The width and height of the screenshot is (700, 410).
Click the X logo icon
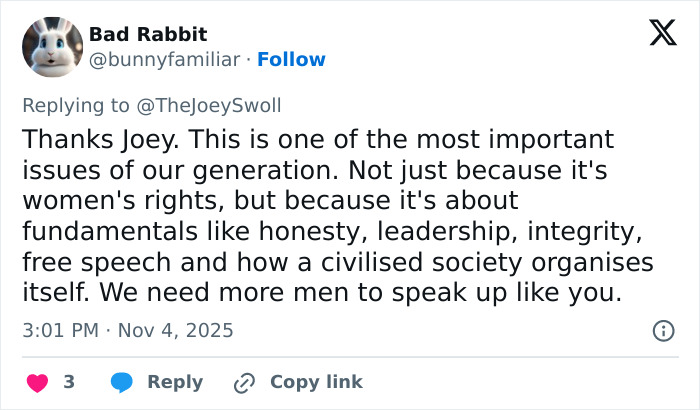[656, 32]
